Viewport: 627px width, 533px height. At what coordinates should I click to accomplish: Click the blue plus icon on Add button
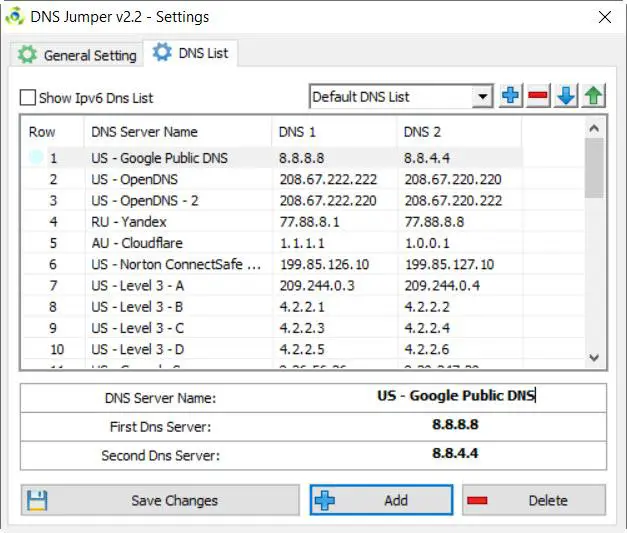tap(325, 501)
